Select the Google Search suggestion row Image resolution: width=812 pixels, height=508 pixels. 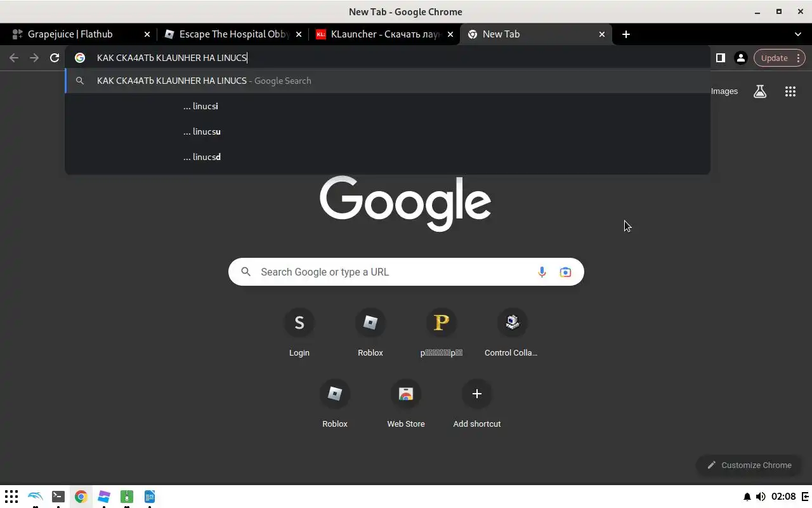pyautogui.click(x=388, y=81)
